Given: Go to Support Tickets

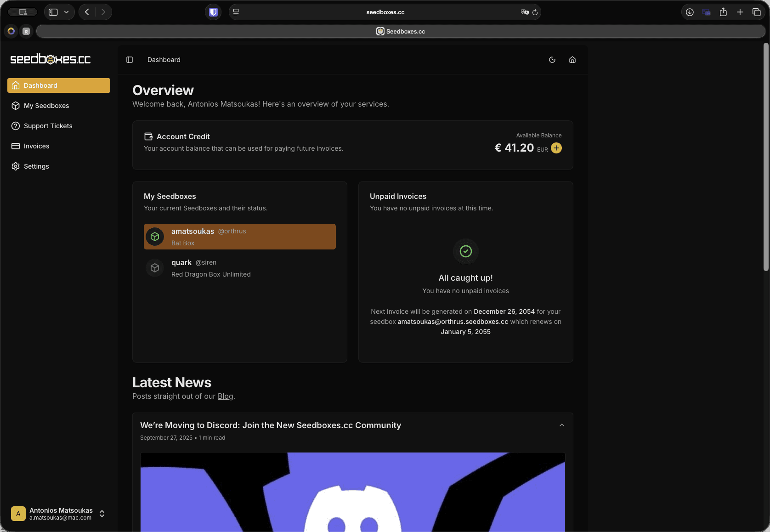Looking at the screenshot, I should 59,126.
